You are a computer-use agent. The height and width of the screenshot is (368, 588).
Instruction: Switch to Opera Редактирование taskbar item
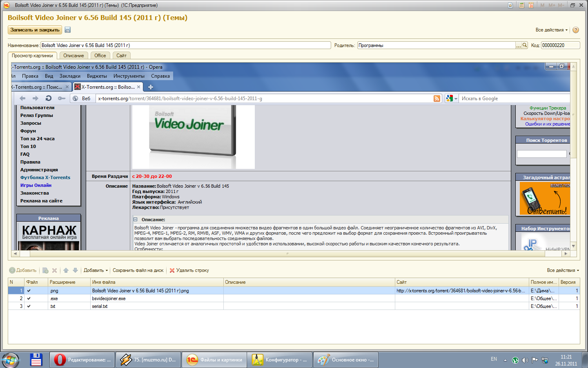82,360
